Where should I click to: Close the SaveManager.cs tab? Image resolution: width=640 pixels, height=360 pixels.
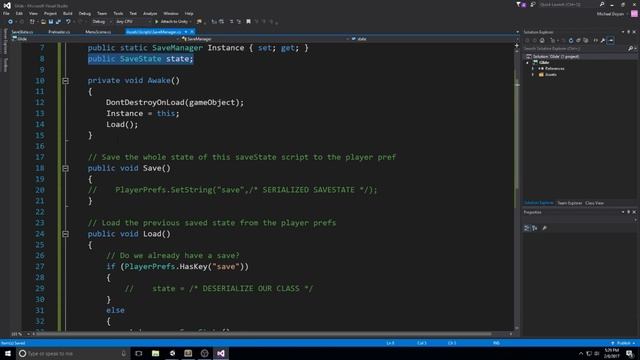click(x=192, y=32)
